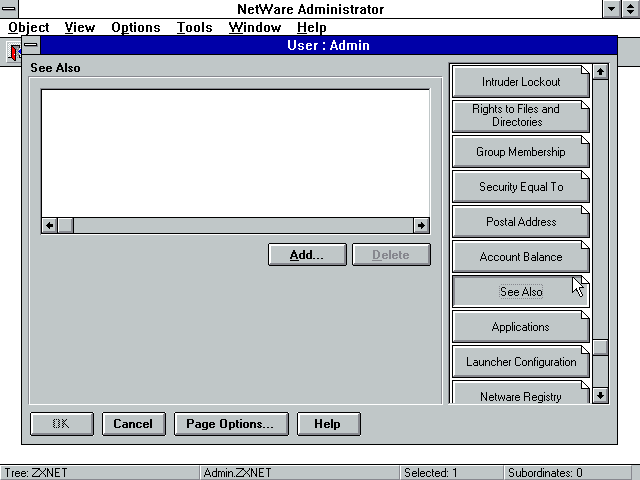Restore the NetWare Administrator window size

(x=630, y=9)
